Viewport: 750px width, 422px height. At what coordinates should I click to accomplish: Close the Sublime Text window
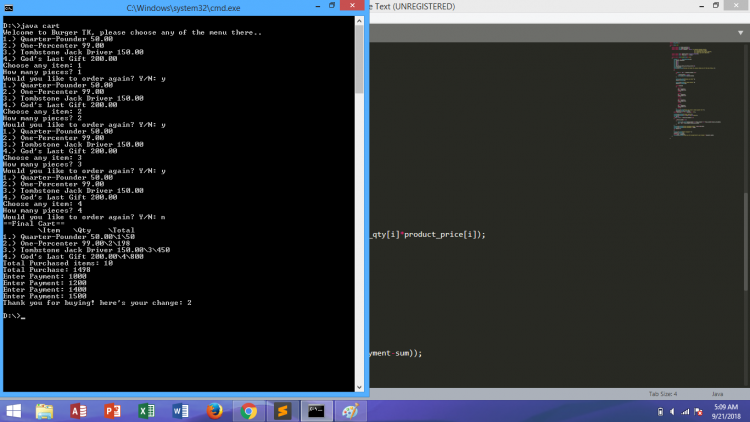pos(736,5)
